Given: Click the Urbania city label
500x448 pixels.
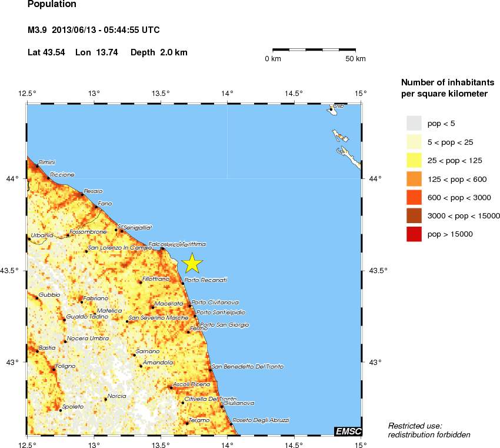Looking at the screenshot, I should (42, 235).
